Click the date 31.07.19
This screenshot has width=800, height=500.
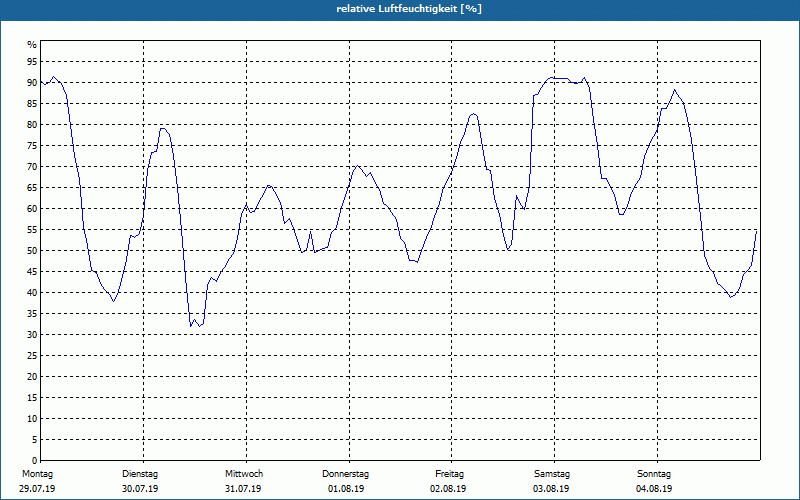coord(243,489)
